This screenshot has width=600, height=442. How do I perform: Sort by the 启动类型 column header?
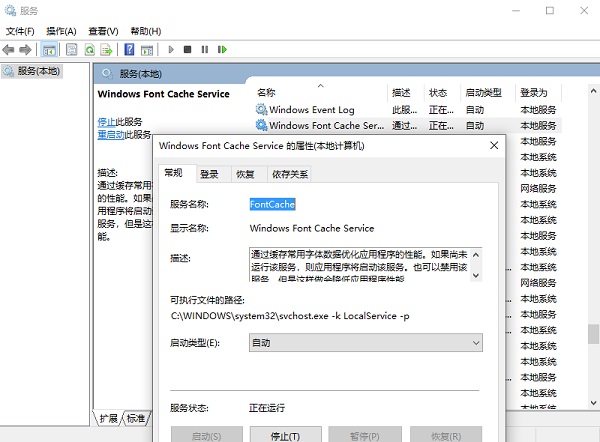[x=488, y=92]
